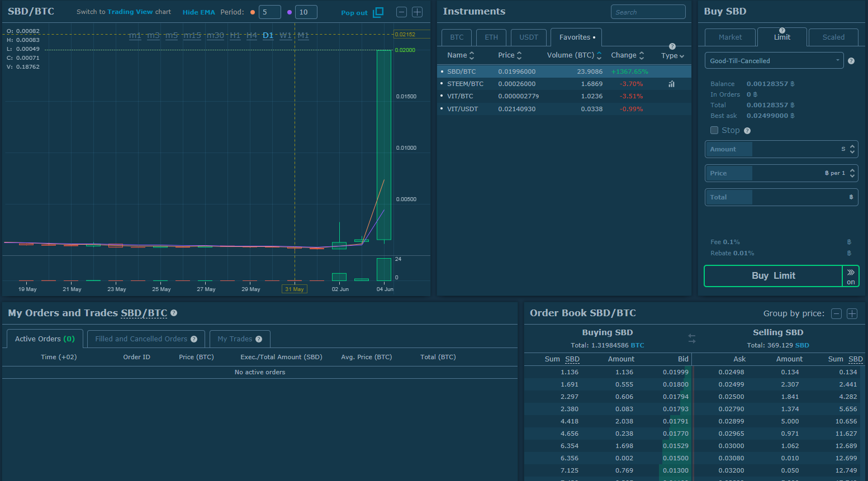This screenshot has width=868, height=481.
Task: Sort instruments by Volume (BTC)
Action: tap(574, 55)
